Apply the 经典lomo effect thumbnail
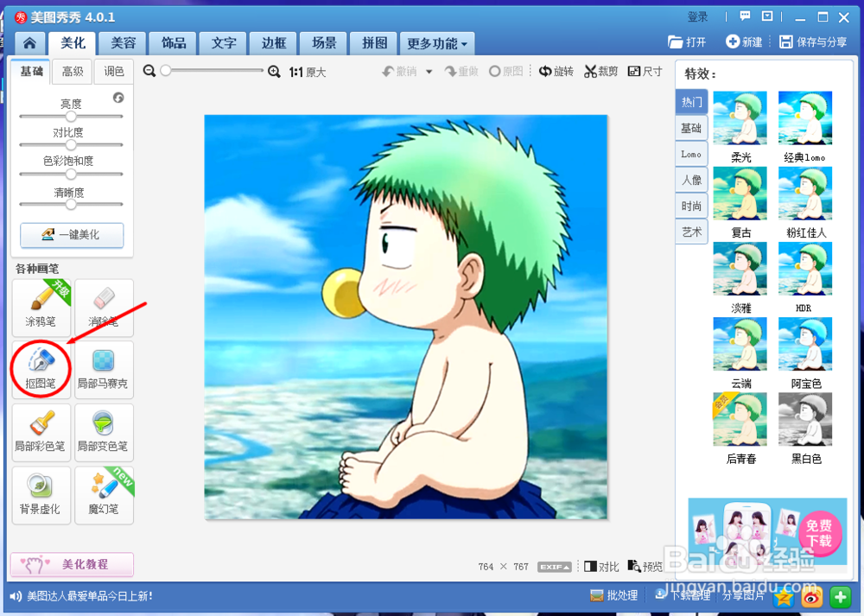The height and width of the screenshot is (616, 864). pyautogui.click(x=805, y=117)
